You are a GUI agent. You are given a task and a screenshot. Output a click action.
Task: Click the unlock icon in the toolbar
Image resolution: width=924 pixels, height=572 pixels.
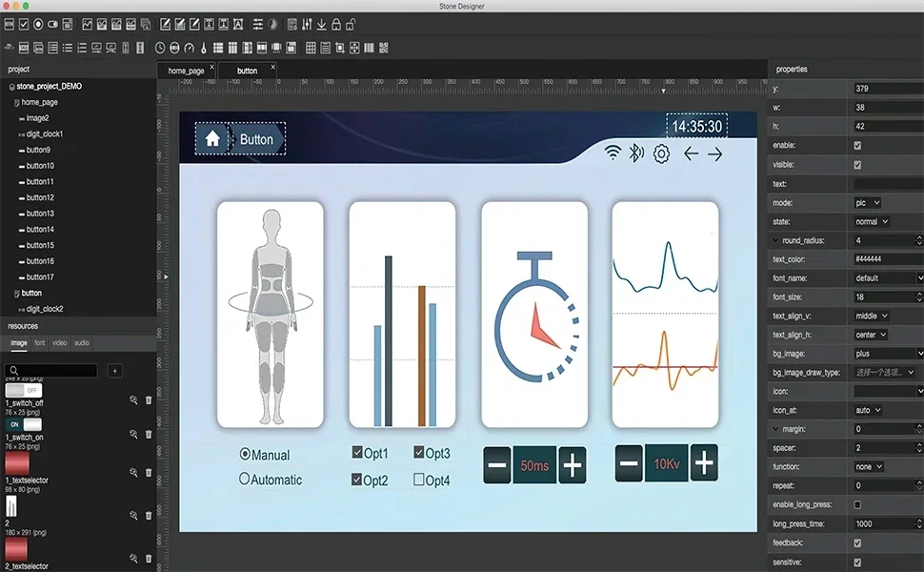(351, 24)
